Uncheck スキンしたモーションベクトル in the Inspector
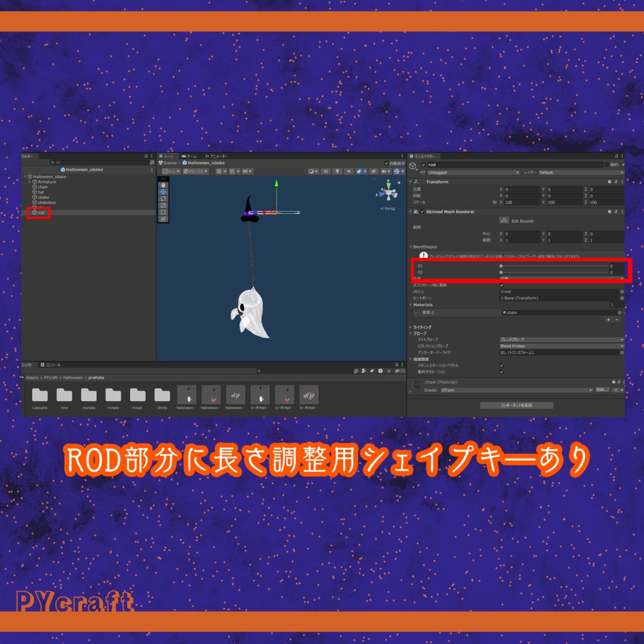 [x=501, y=365]
